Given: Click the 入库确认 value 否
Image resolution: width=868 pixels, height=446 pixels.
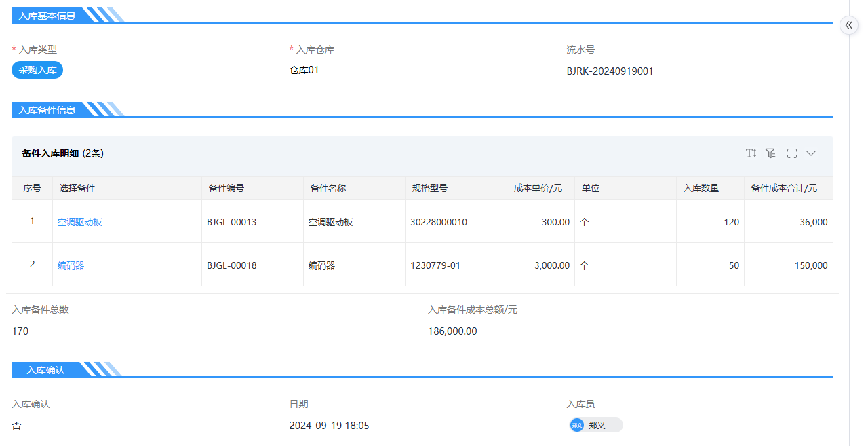Looking at the screenshot, I should pyautogui.click(x=17, y=426).
